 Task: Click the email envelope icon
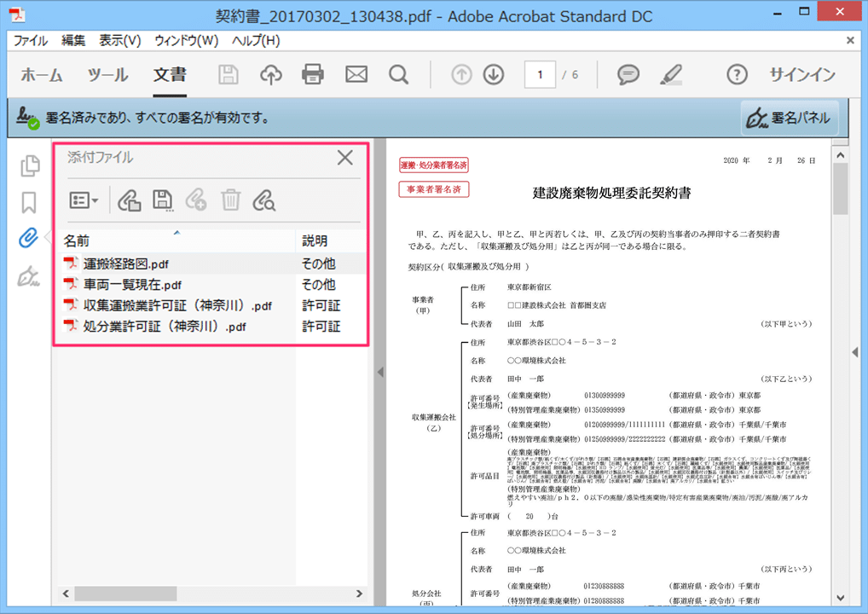click(x=356, y=75)
